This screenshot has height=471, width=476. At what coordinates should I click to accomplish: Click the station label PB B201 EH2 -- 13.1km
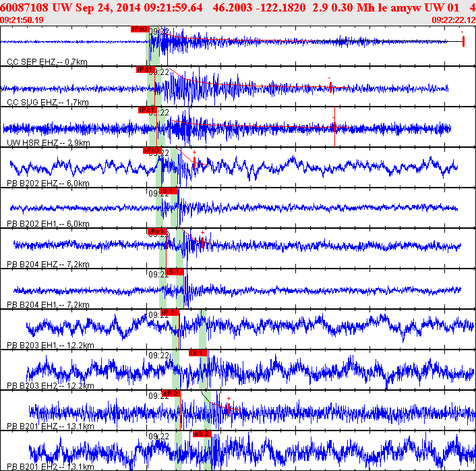(x=51, y=467)
